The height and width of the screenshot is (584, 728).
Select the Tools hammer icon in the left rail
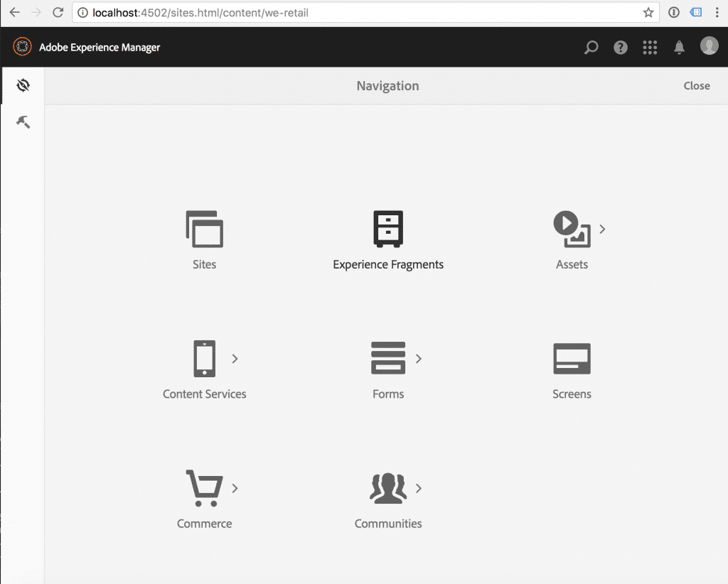[23, 122]
